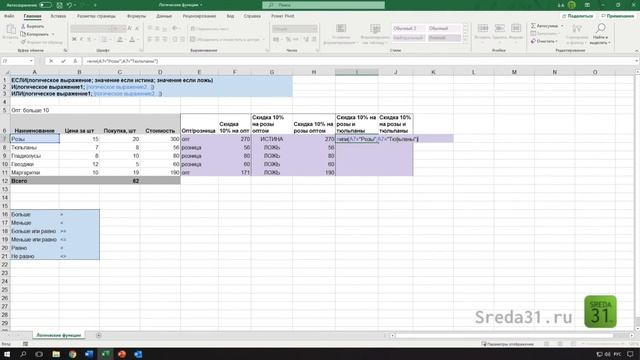Switch to the Формулы tab

point(136,16)
